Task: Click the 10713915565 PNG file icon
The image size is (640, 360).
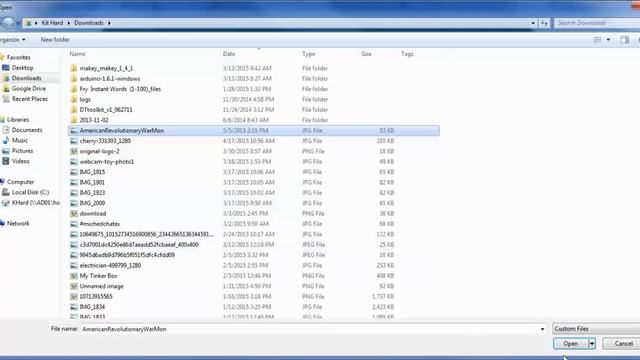Action: (73, 297)
